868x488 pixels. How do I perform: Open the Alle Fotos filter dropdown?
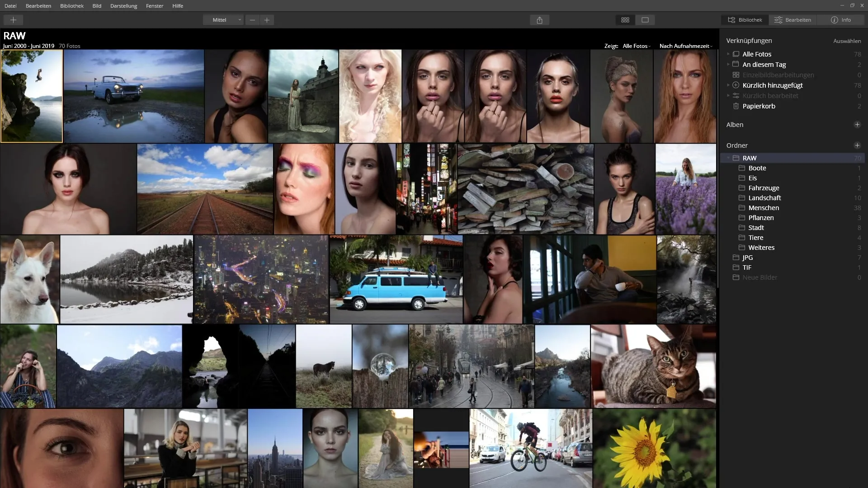pyautogui.click(x=636, y=46)
